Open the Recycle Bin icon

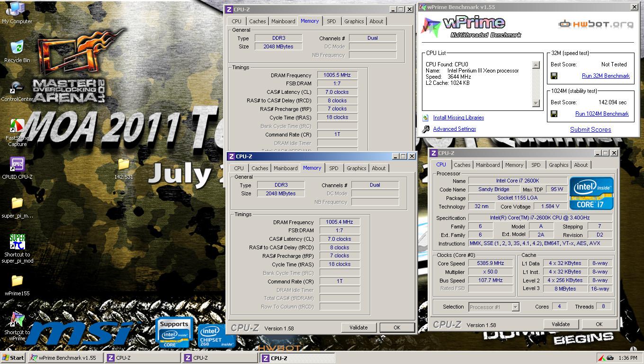click(17, 51)
